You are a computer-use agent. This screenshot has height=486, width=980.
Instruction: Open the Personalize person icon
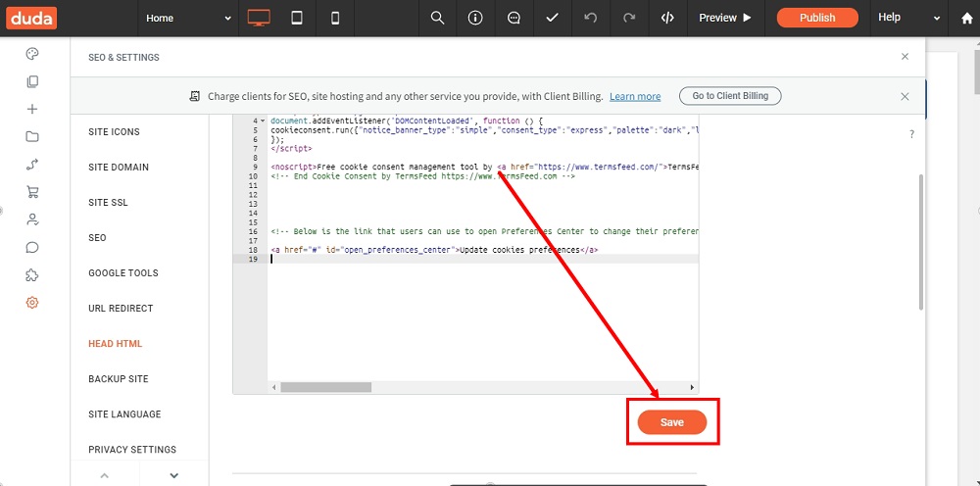[32, 219]
